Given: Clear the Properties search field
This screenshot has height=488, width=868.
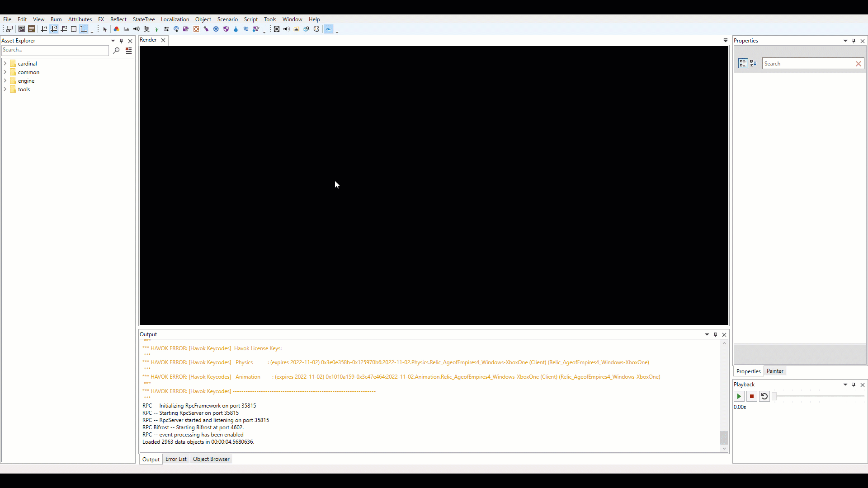Looking at the screenshot, I should tap(858, 64).
